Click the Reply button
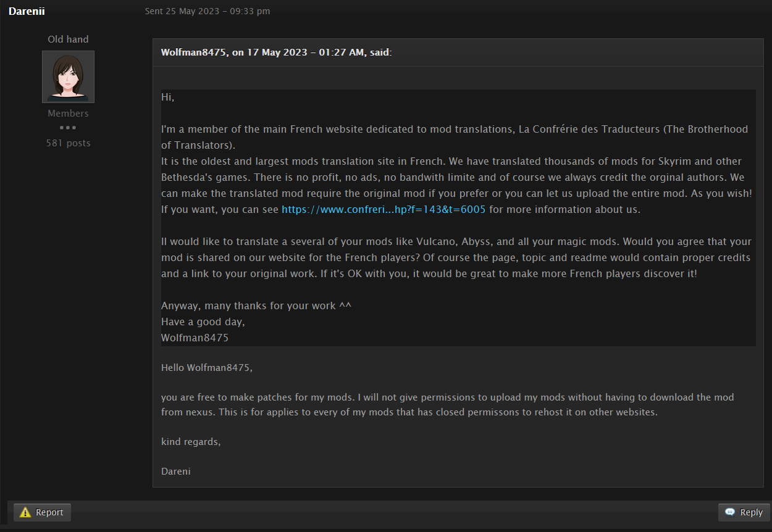The width and height of the screenshot is (772, 532). (x=743, y=512)
